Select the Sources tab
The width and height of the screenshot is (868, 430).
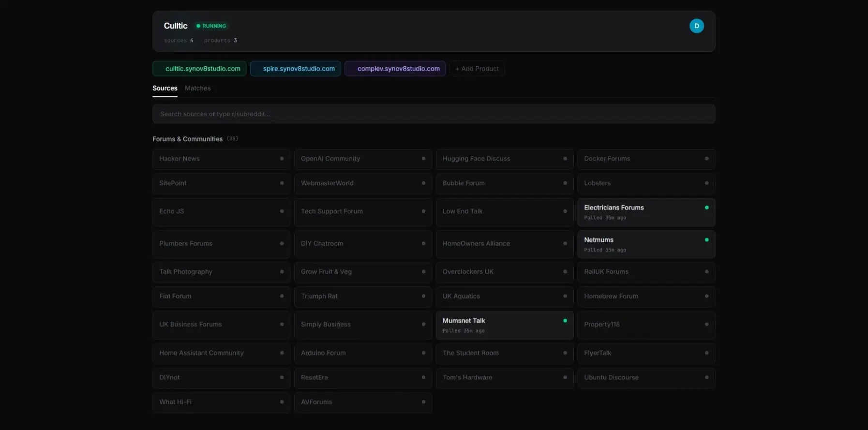[x=165, y=88]
